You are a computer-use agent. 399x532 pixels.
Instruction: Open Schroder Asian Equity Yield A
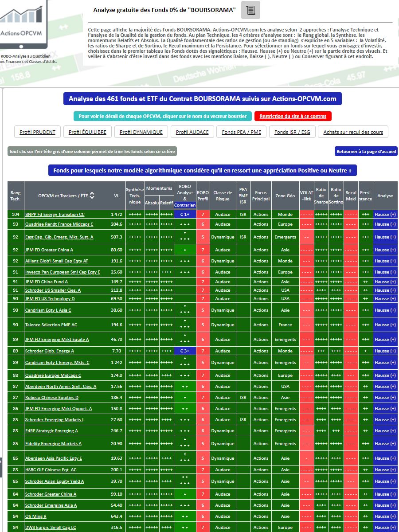tap(54, 481)
